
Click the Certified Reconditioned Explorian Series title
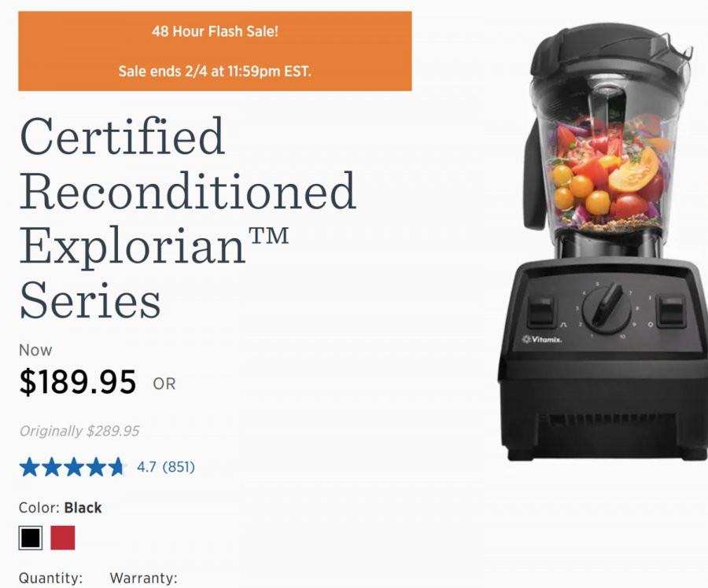pyautogui.click(x=187, y=218)
